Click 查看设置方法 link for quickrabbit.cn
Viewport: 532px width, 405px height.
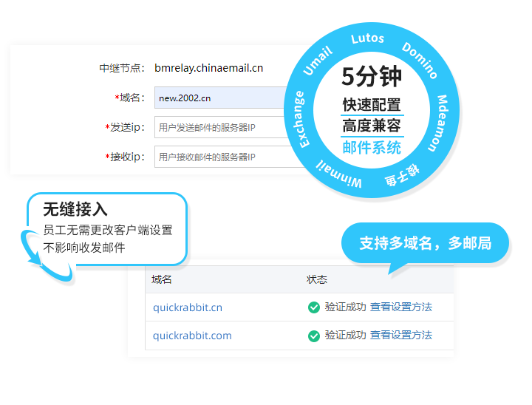(x=400, y=307)
